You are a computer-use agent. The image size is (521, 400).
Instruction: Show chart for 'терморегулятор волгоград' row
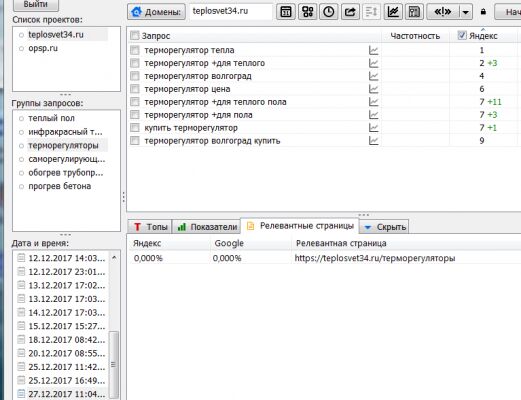pyautogui.click(x=374, y=76)
